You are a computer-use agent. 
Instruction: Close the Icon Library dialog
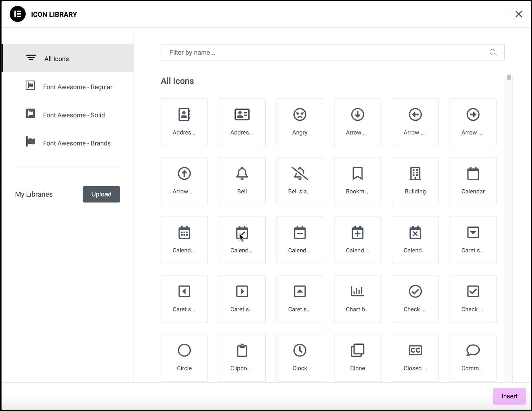tap(519, 14)
